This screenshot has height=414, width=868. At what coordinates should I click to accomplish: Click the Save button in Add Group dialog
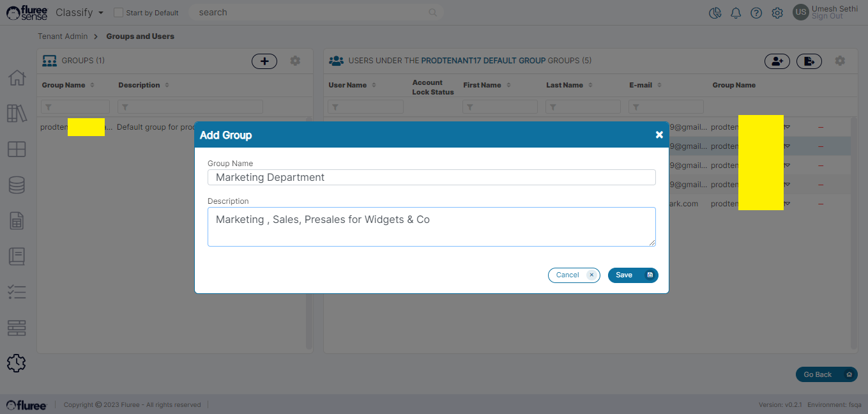coord(632,275)
